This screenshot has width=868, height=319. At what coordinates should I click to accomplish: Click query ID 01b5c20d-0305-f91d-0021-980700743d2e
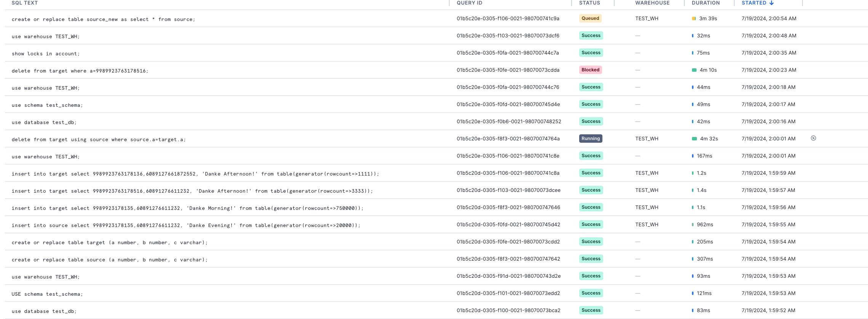[x=508, y=276]
